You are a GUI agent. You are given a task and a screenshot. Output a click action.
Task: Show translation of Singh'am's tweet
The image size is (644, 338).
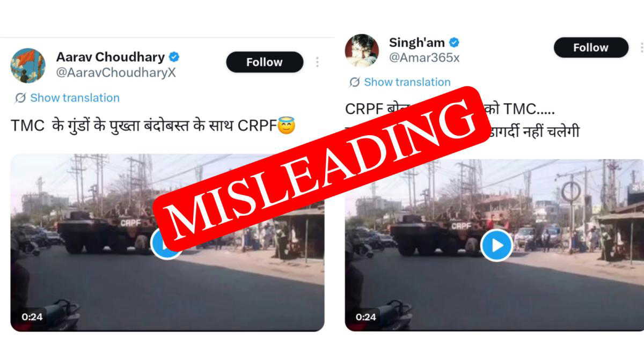pos(407,82)
